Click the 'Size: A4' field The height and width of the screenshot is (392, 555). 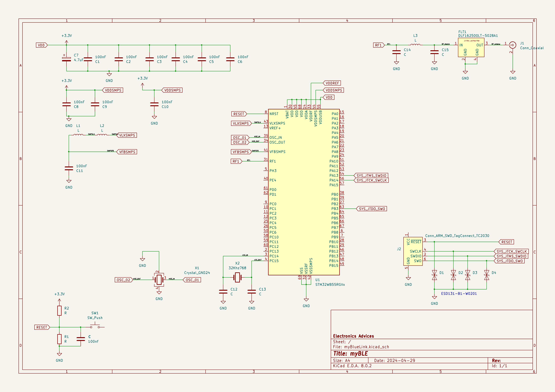[x=341, y=360]
